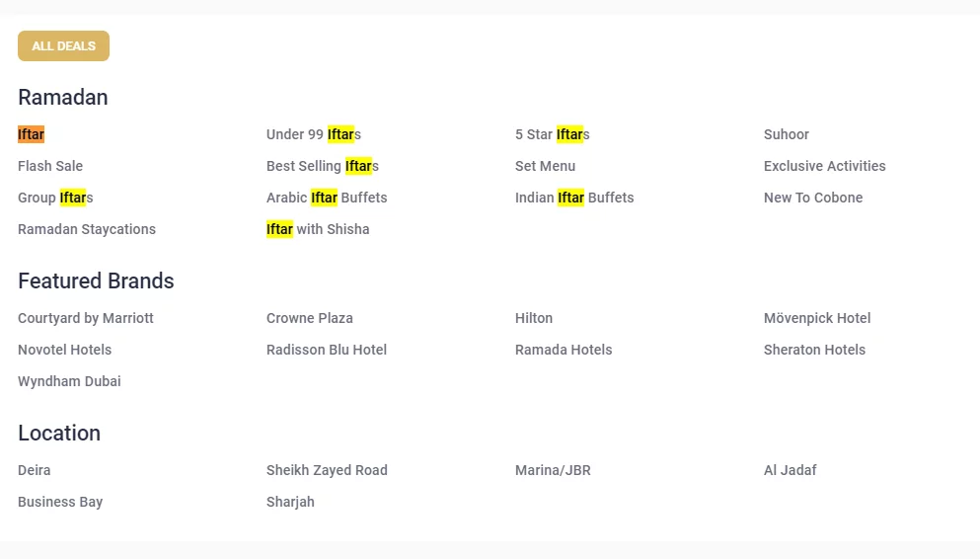Filter by Sheikh Zayed Road location

[327, 470]
